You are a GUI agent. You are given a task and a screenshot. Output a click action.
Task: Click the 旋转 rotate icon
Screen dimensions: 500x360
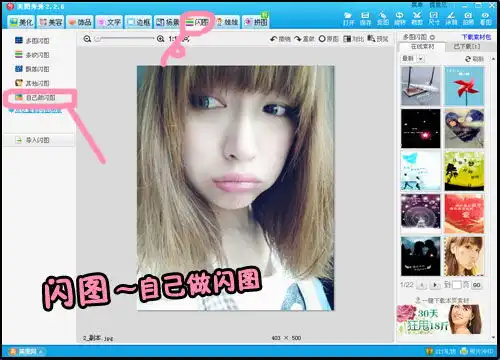tap(400, 19)
